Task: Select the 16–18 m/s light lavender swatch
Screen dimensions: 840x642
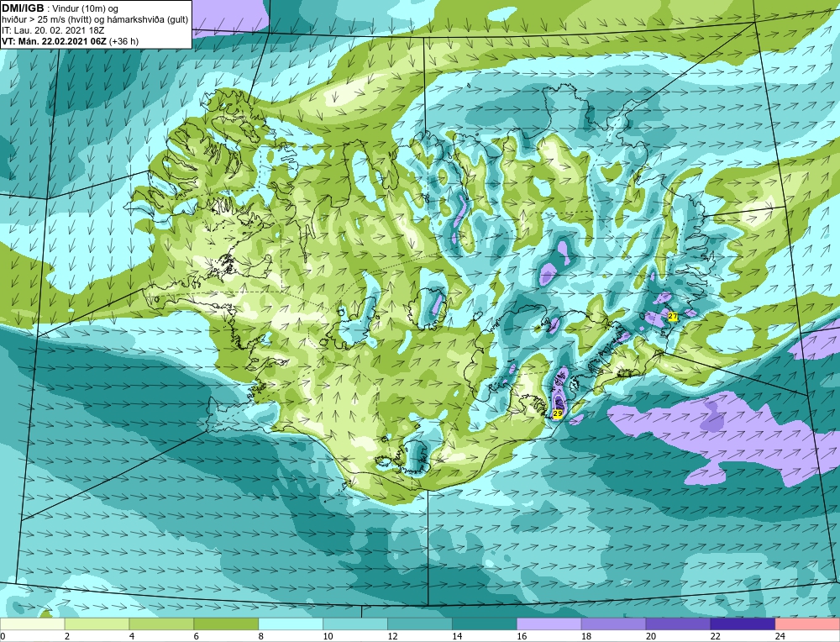Action: point(549,624)
